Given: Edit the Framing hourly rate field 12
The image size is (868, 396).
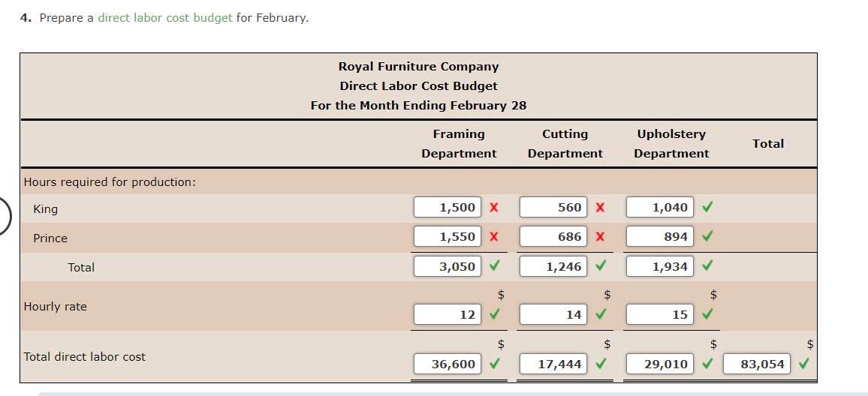Looking at the screenshot, I should (x=448, y=314).
